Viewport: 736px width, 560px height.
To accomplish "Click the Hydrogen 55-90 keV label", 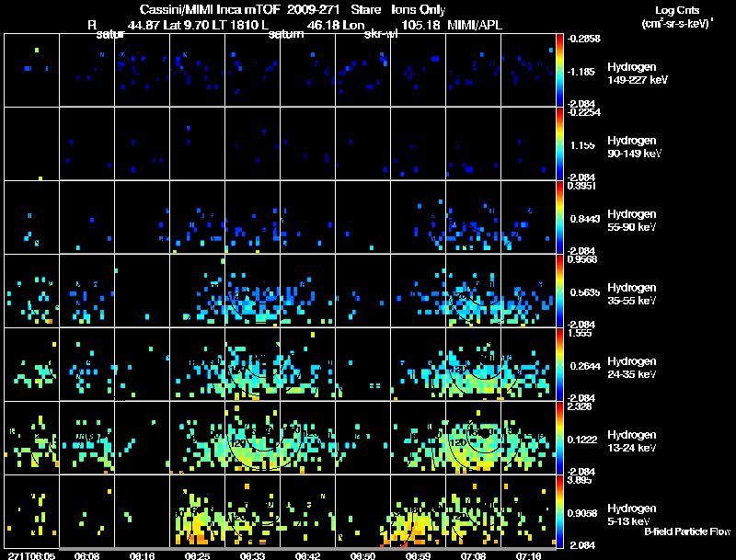I will pos(632,221).
